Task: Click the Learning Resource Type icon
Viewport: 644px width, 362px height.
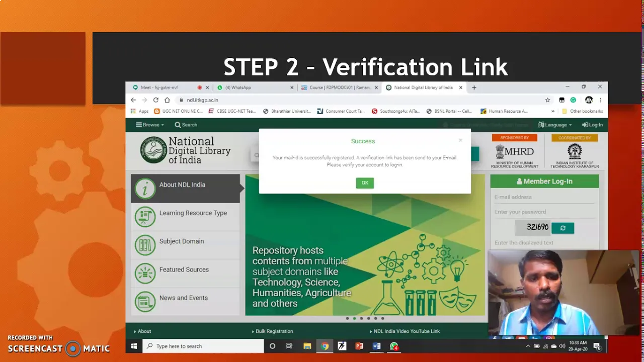Action: coord(145,217)
